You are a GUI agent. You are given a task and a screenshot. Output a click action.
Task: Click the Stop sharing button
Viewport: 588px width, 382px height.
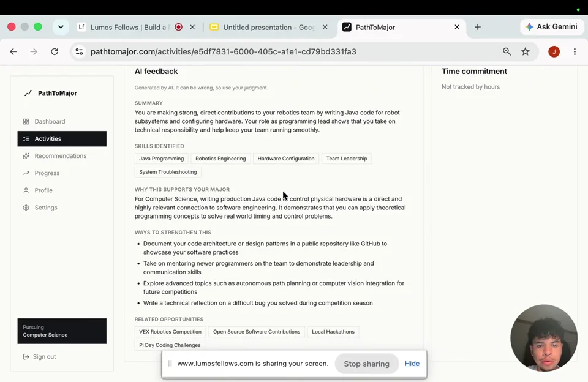tap(366, 364)
